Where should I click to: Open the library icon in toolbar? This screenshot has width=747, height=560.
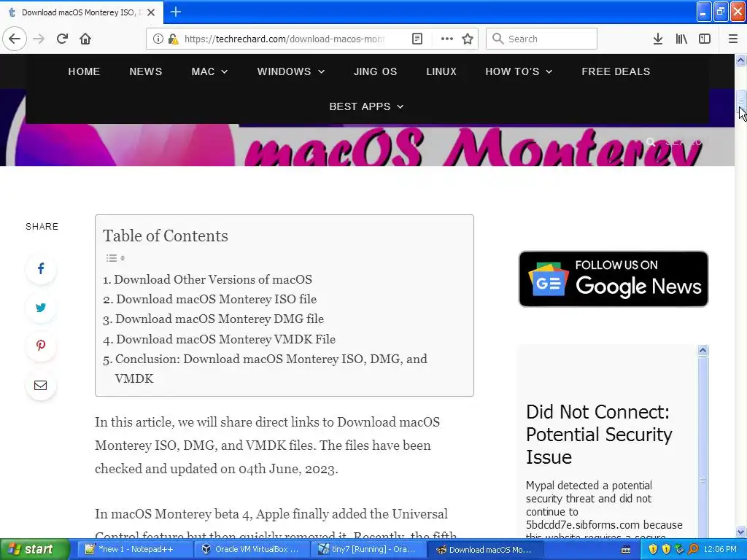[681, 39]
